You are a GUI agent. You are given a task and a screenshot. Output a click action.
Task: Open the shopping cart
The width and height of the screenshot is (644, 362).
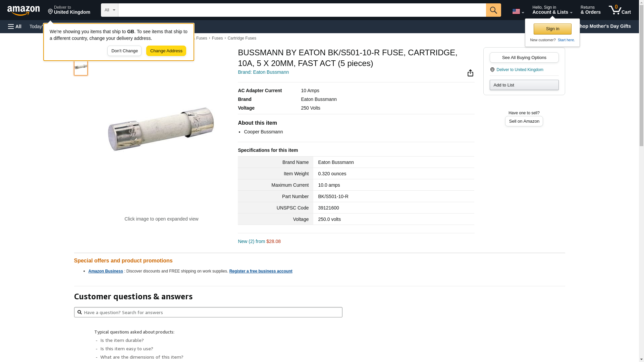(x=620, y=10)
